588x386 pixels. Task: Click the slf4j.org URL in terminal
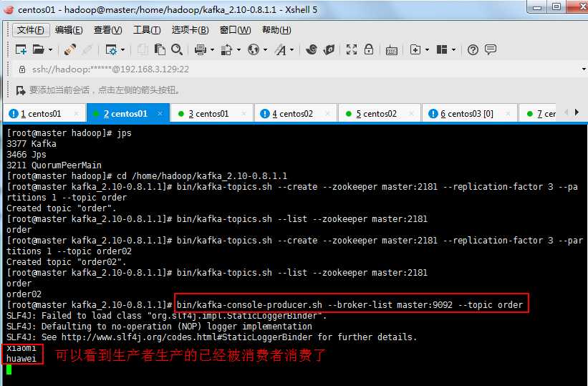click(x=187, y=337)
